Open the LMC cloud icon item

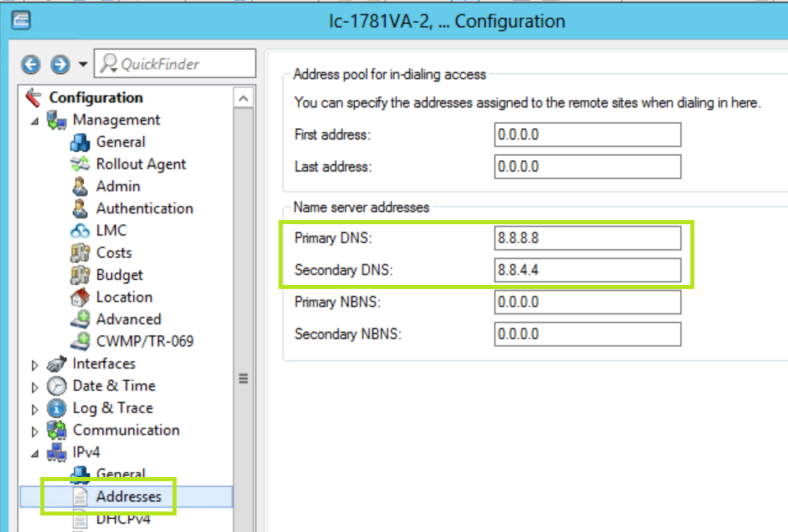[x=80, y=231]
